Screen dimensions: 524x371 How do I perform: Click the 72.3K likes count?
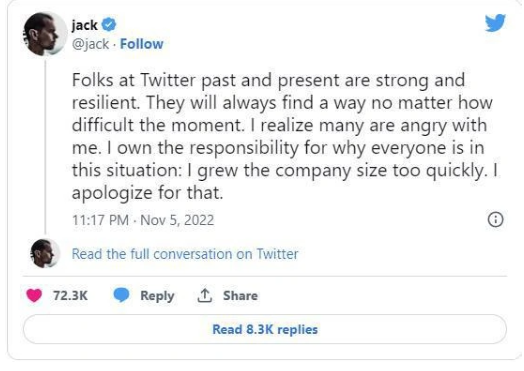(x=70, y=295)
